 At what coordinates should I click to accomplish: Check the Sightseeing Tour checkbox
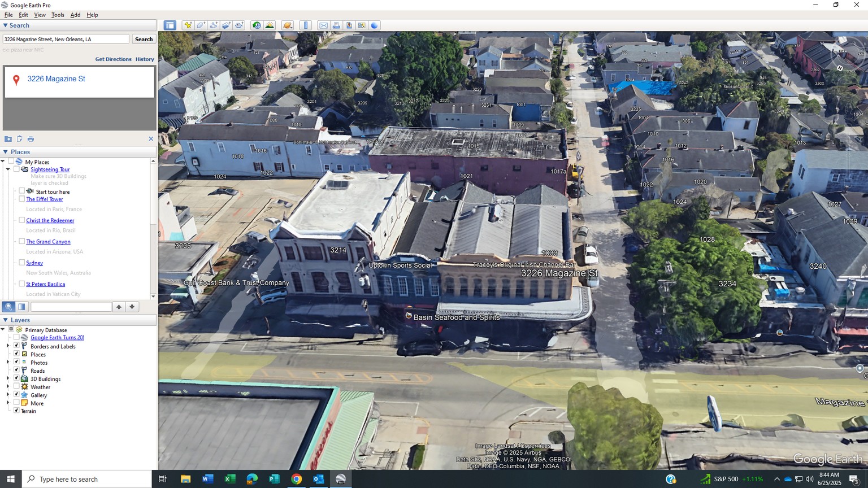coord(16,169)
